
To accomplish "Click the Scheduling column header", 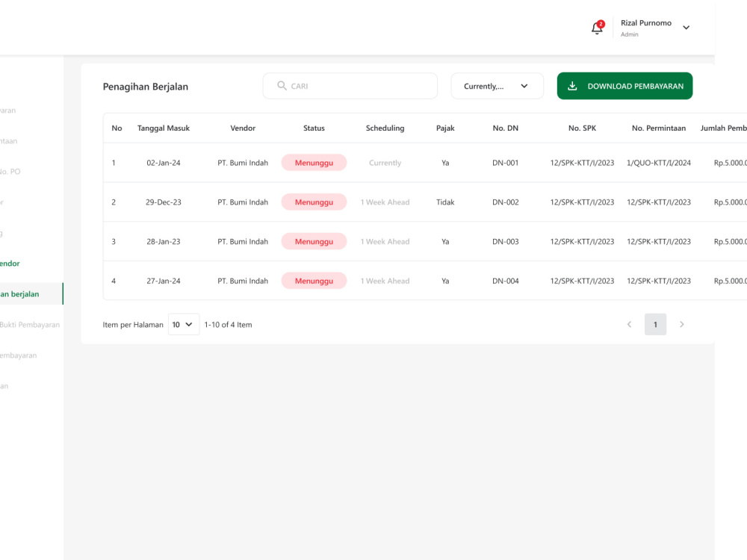I will tap(385, 128).
